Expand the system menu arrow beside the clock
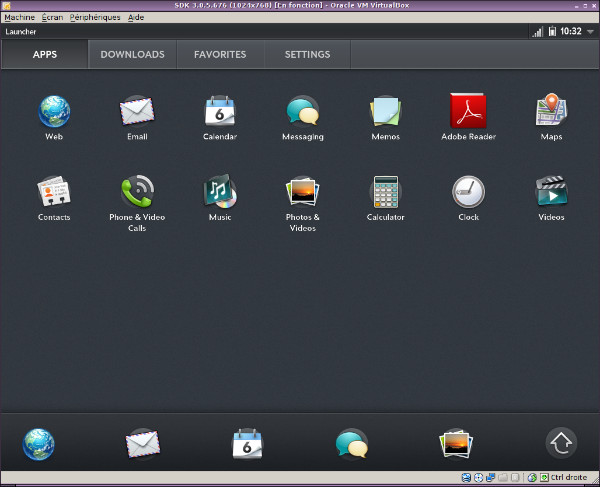Screen dimensions: 600x487 point(590,32)
